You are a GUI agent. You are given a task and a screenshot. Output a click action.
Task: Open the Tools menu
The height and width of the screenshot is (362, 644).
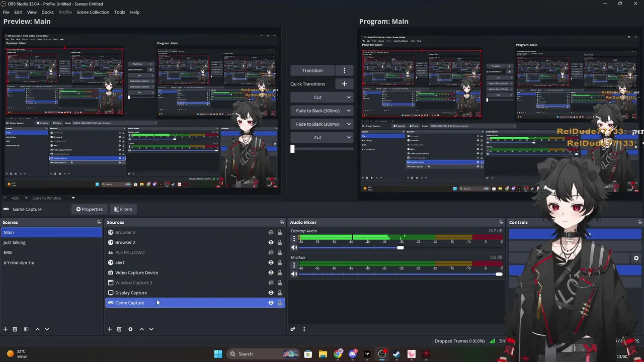point(120,12)
